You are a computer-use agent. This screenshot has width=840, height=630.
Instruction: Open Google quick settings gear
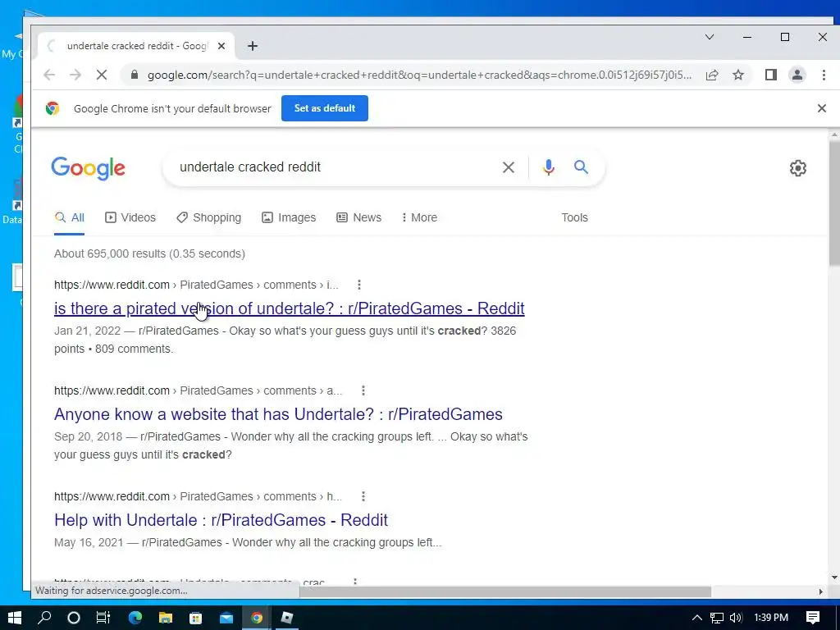pos(797,168)
